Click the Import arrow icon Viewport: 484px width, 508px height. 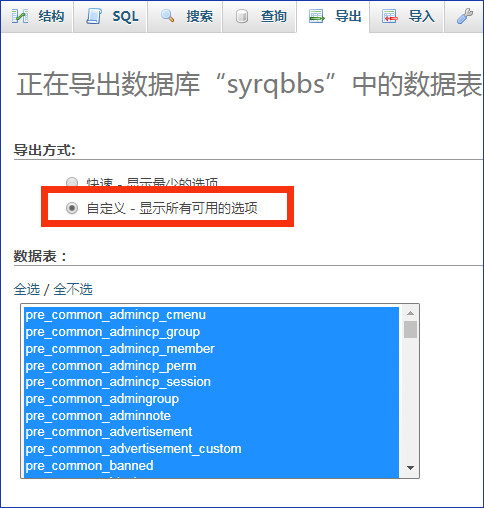tap(390, 16)
